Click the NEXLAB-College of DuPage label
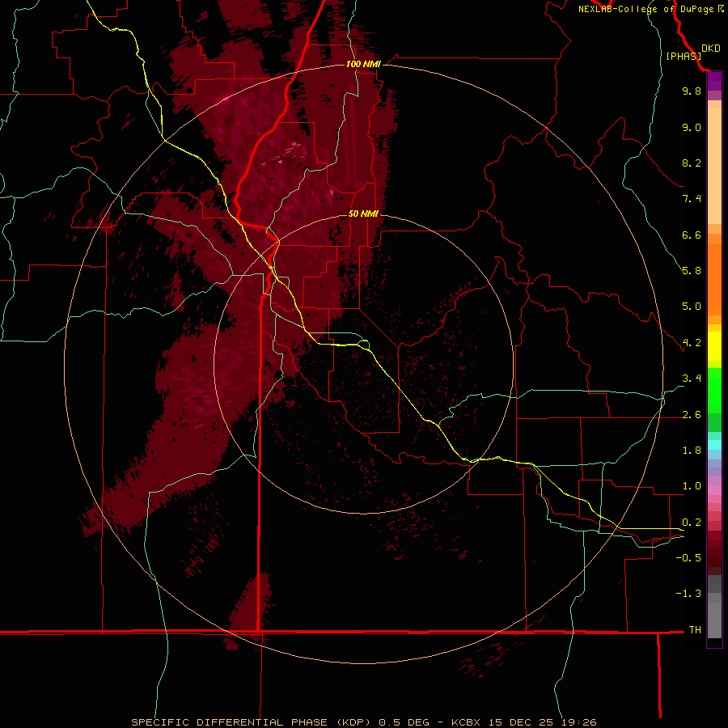This screenshot has width=728, height=728. pos(645,9)
